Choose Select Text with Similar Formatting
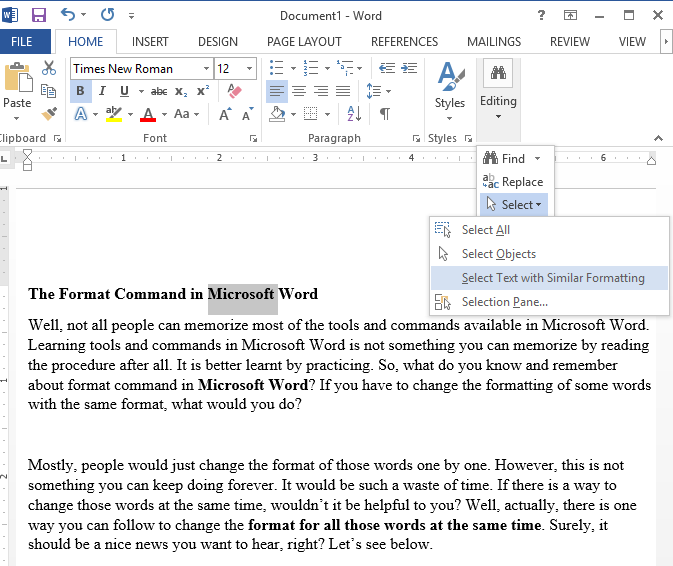673x566 pixels. [x=549, y=278]
